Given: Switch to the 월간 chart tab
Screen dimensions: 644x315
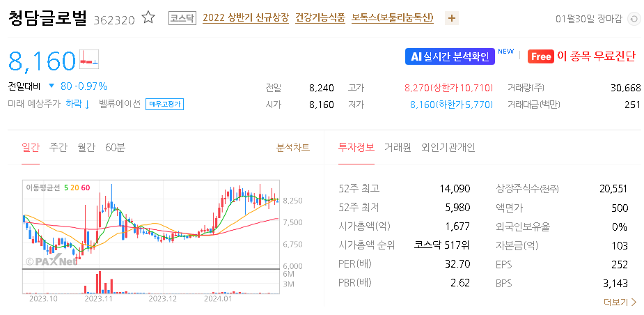Looking at the screenshot, I should coord(86,148).
